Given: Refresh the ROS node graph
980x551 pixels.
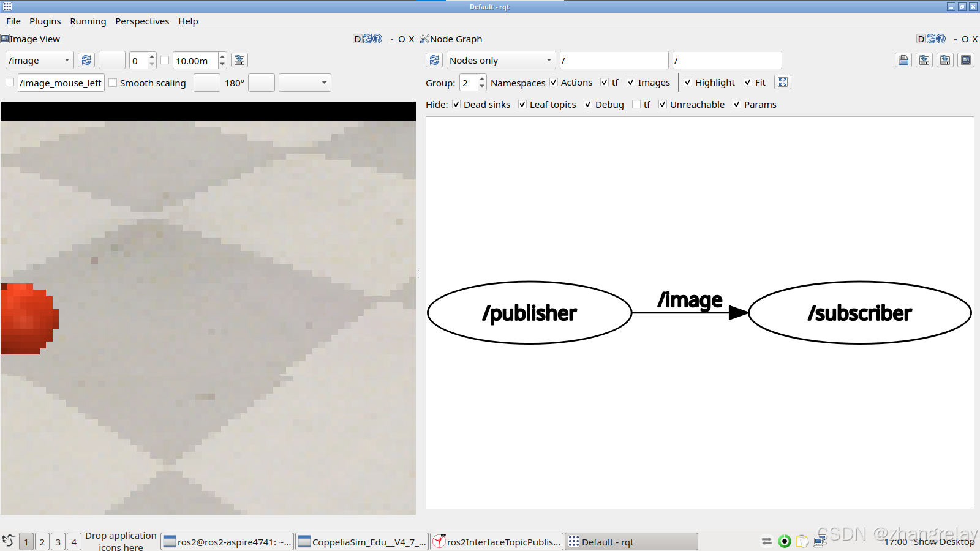Looking at the screenshot, I should point(434,60).
